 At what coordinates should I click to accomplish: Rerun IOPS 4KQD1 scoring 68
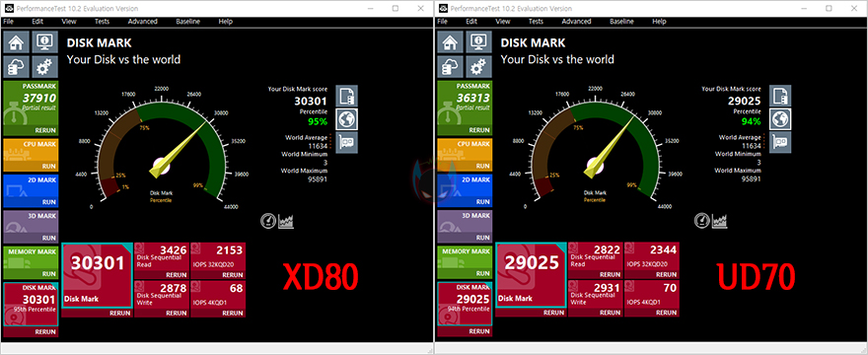[x=232, y=313]
